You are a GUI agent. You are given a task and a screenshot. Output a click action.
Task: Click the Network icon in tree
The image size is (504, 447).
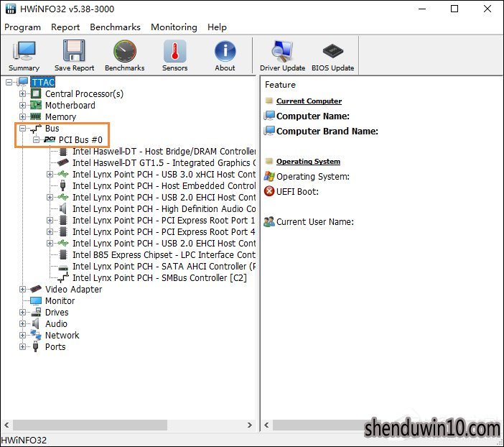click(x=36, y=335)
